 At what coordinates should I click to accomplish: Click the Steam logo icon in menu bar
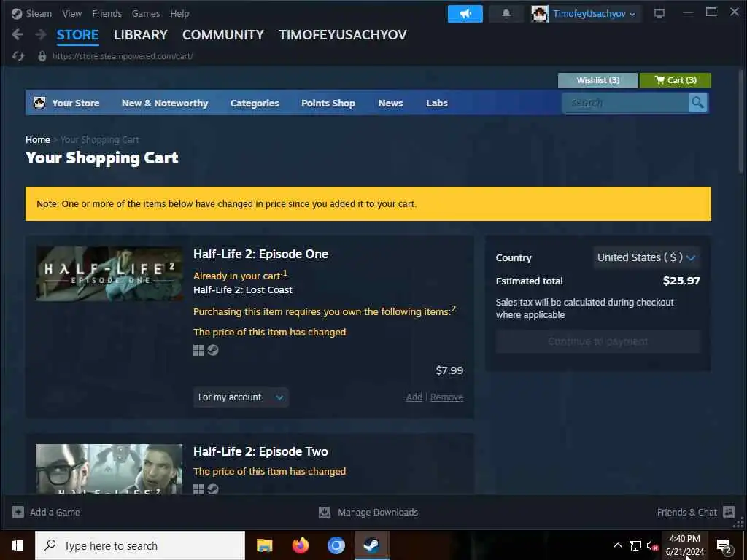17,13
